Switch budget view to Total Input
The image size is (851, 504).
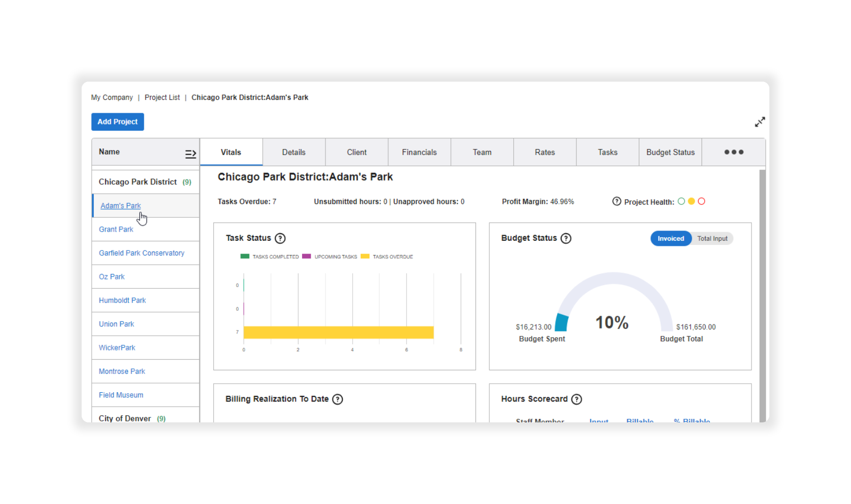point(712,239)
